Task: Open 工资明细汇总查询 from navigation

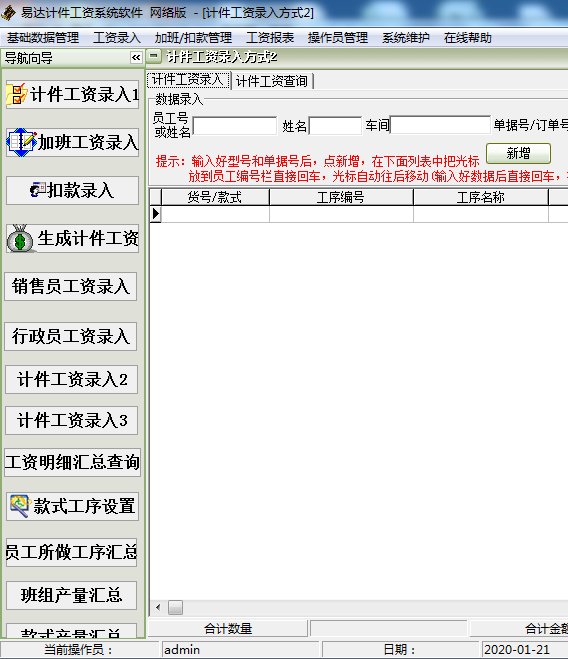Action: tap(72, 462)
